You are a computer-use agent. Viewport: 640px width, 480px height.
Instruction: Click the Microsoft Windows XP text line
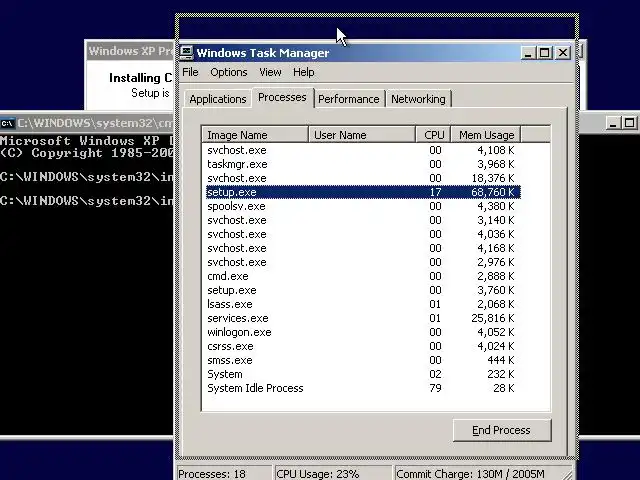(87, 141)
